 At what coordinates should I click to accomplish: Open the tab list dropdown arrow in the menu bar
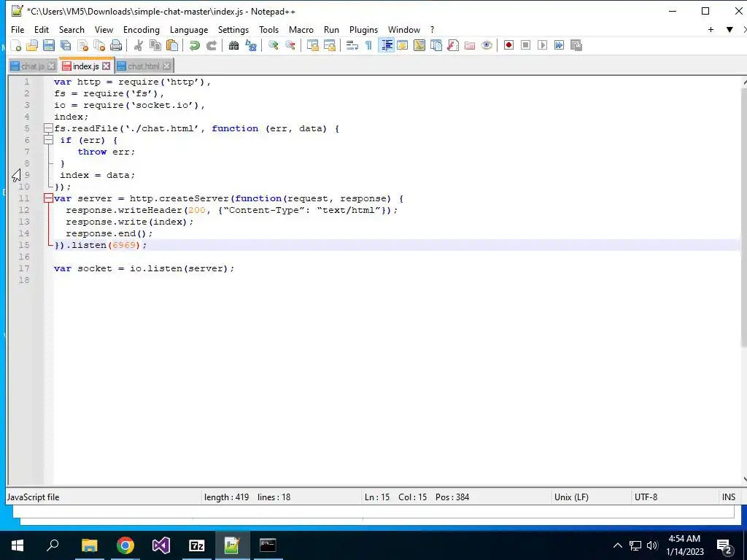coord(729,29)
